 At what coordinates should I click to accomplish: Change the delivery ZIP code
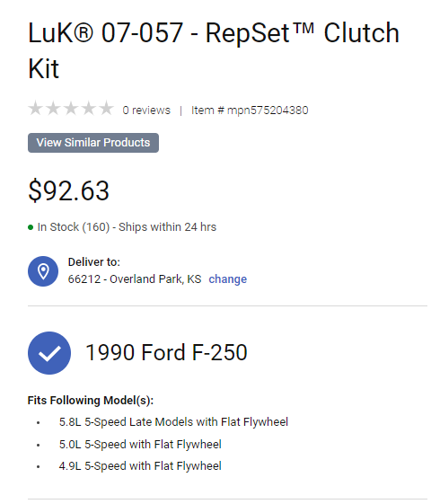coord(228,279)
